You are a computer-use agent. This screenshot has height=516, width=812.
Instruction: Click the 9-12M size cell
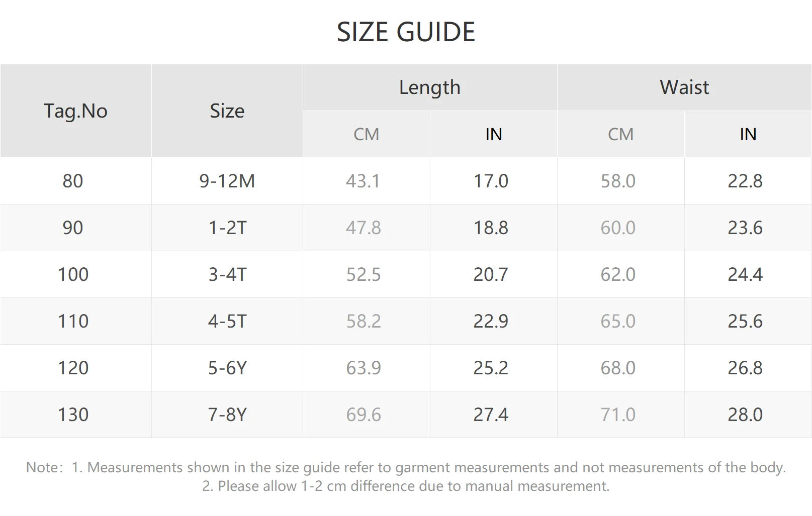[x=227, y=181]
